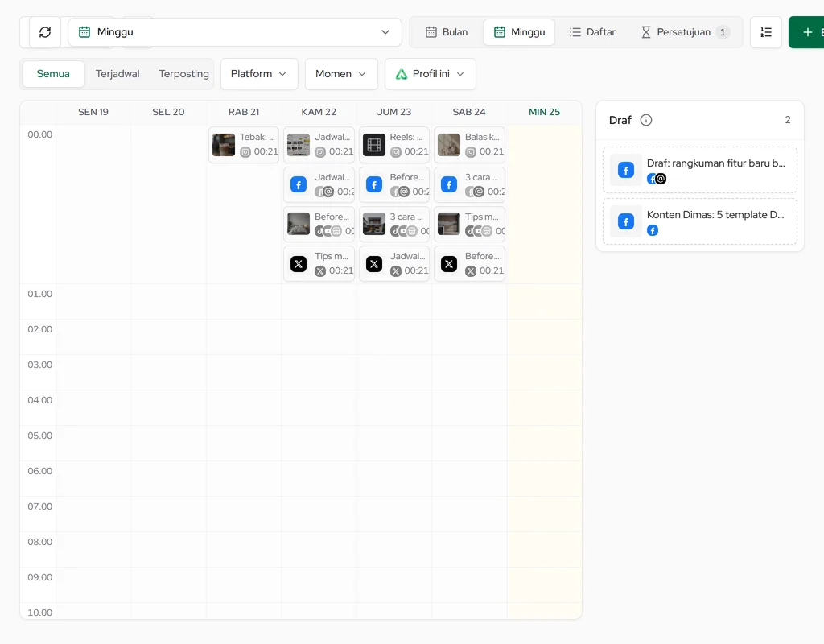This screenshot has height=644, width=824.
Task: Filter by Terposting posts
Action: coord(184,74)
